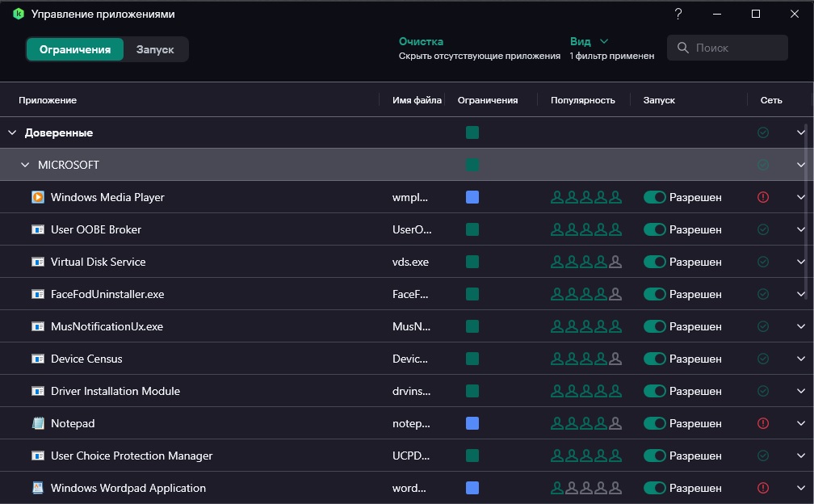The width and height of the screenshot is (814, 504).
Task: Click the Очистка link
Action: point(421,41)
